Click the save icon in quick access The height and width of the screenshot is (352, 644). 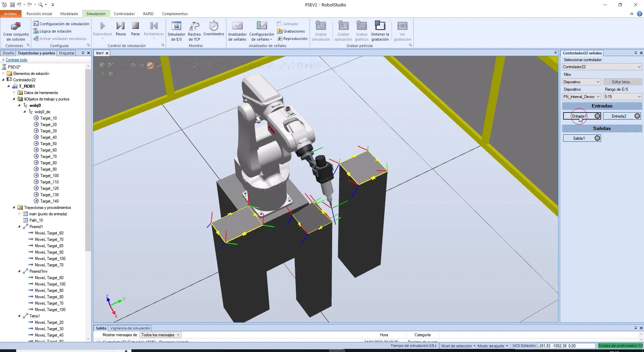(x=12, y=5)
